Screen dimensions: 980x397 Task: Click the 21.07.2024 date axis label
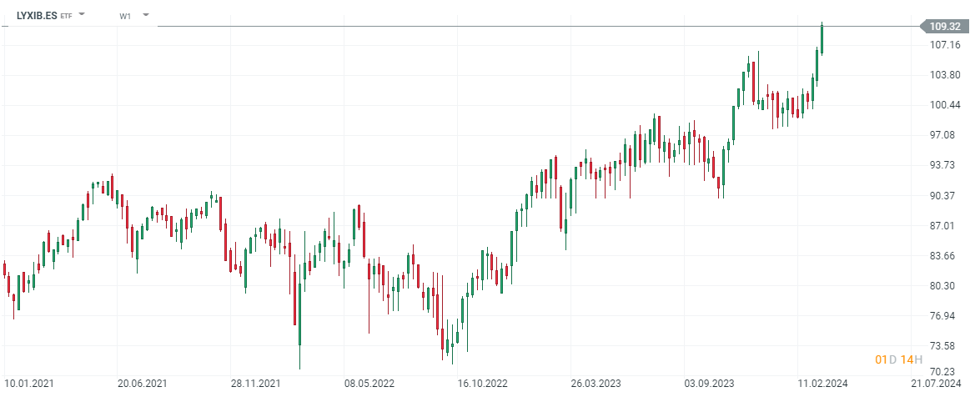(934, 384)
